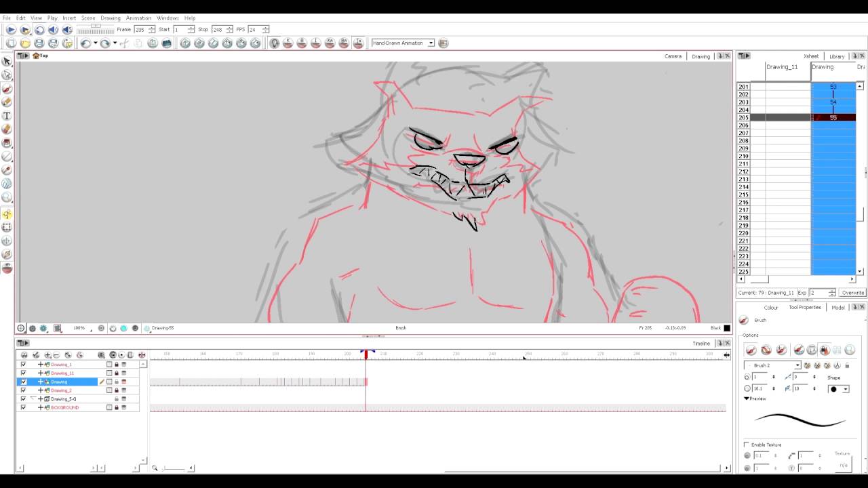Select the Brush tool in the left toolbar
Viewport: 868px width, 488px height.
coord(7,89)
